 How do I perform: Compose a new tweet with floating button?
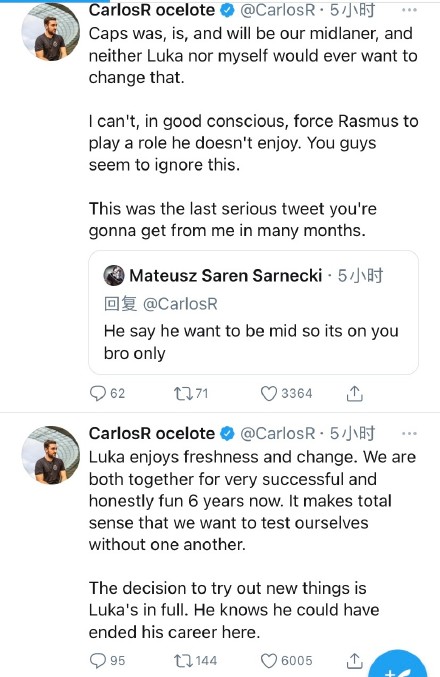[x=398, y=665]
